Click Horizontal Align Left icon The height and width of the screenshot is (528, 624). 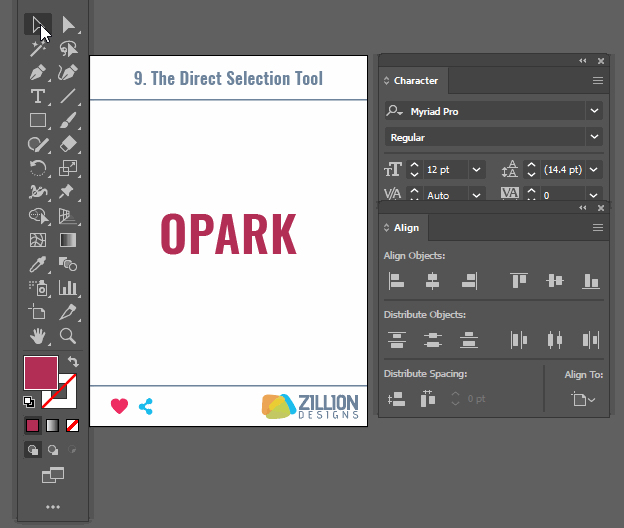397,281
